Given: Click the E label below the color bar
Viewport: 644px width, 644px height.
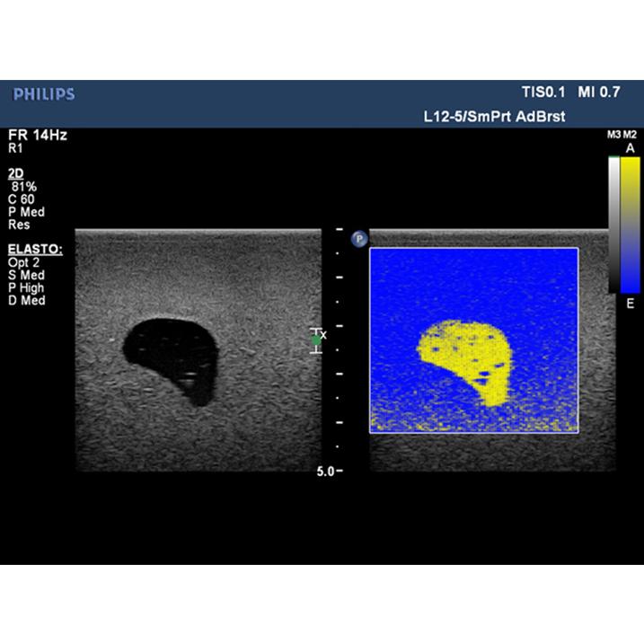Looking at the screenshot, I should [x=630, y=304].
